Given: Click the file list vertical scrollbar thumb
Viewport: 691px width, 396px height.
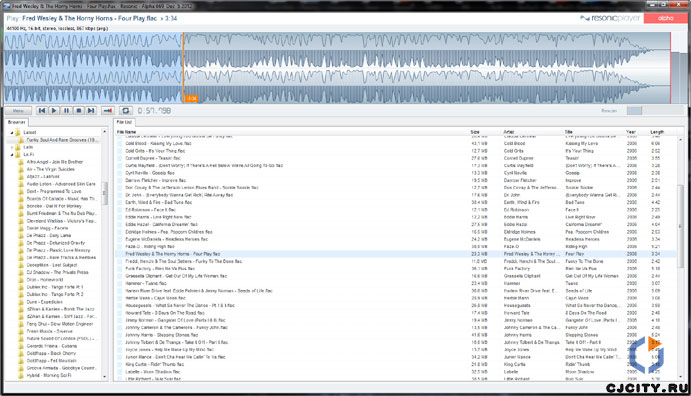Looking at the screenshot, I should [x=680, y=225].
